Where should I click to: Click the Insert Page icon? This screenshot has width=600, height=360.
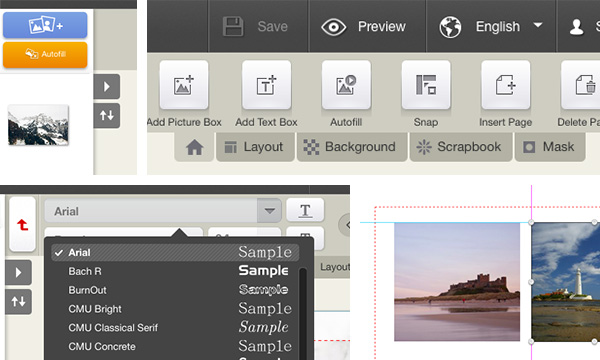coord(505,85)
